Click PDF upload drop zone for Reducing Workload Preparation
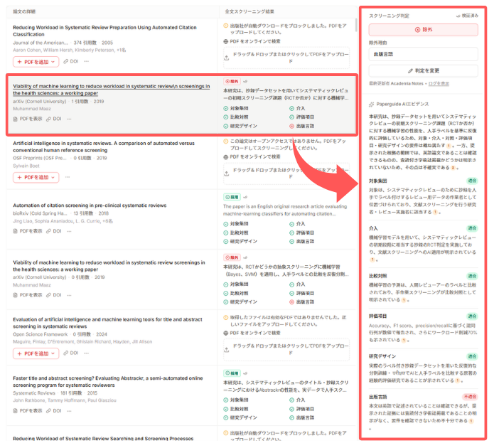494x448 pixels. 286,58
